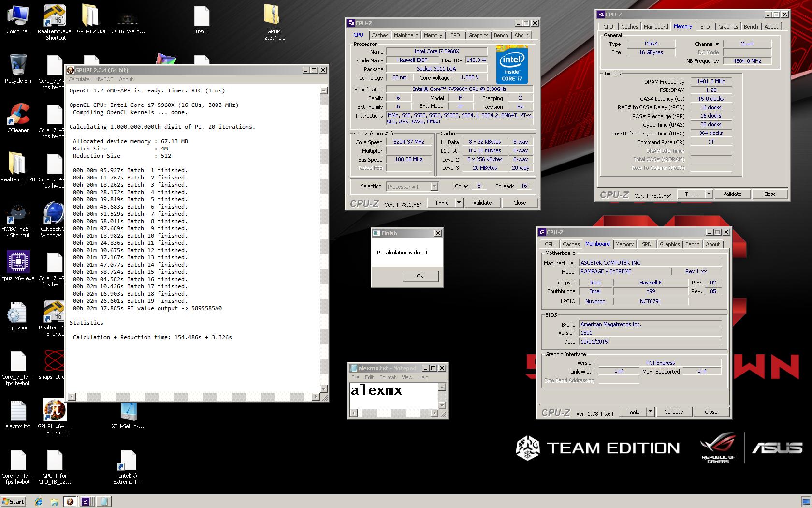Open Windows Explorer from the taskbar
Viewport: 812px width, 508px height.
pyautogui.click(x=55, y=502)
